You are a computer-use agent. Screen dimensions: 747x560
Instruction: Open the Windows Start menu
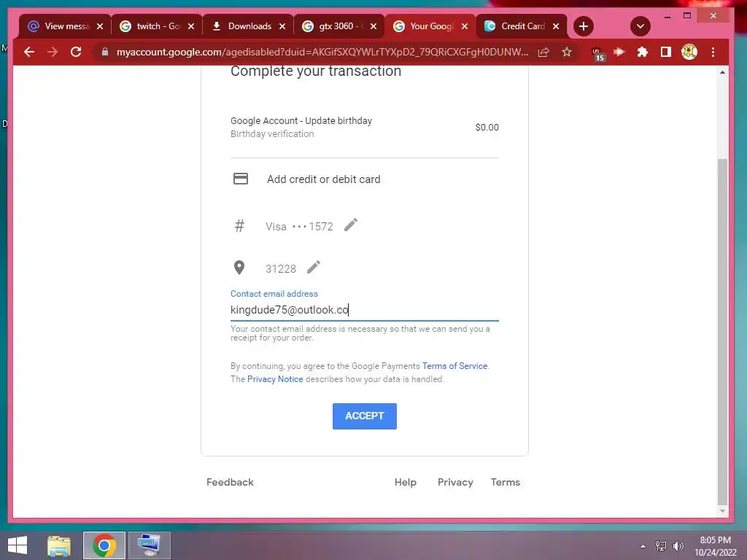pyautogui.click(x=18, y=545)
